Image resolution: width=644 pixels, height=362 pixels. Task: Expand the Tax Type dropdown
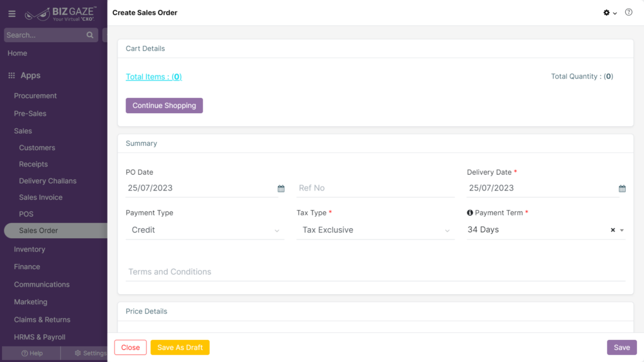point(375,230)
